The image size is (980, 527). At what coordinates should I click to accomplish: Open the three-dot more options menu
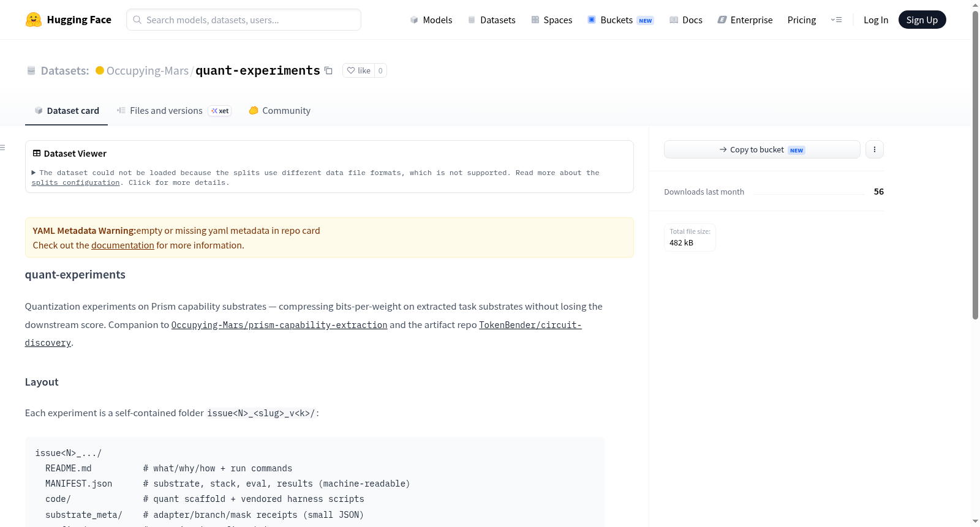click(x=875, y=149)
